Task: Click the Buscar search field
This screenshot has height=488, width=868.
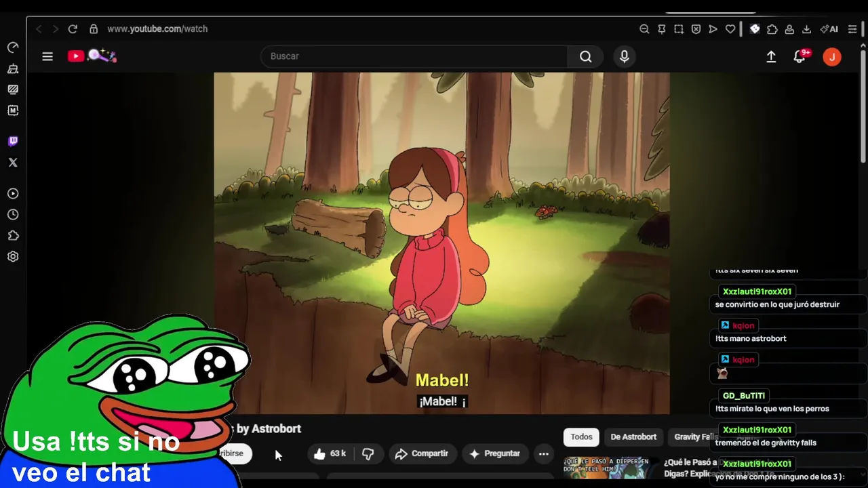Action: coord(414,56)
